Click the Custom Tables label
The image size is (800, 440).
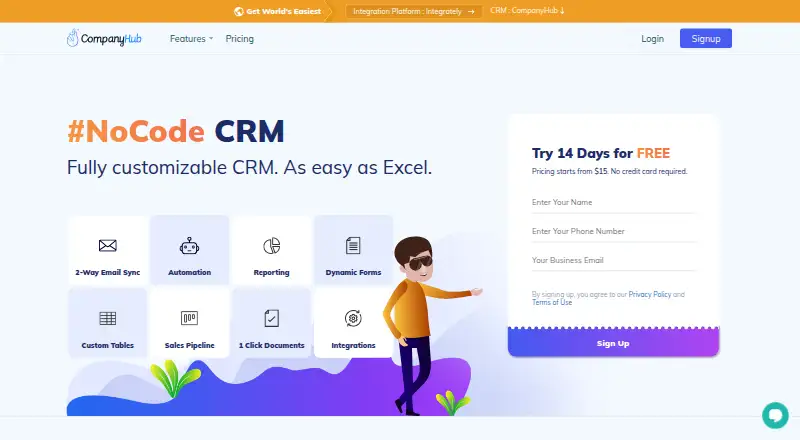108,346
